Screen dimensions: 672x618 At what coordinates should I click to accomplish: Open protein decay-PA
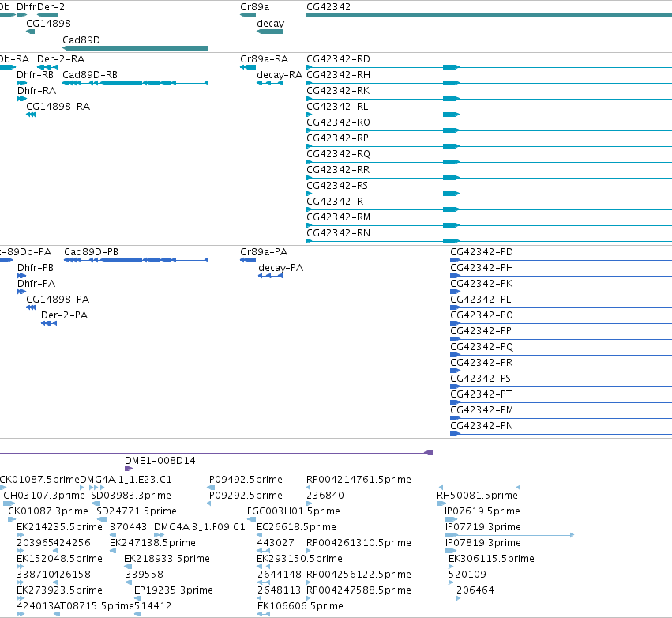pyautogui.click(x=280, y=268)
